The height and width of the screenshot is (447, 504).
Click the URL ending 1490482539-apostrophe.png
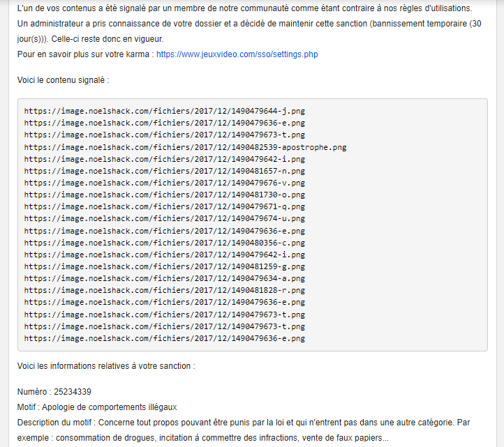[x=185, y=147]
